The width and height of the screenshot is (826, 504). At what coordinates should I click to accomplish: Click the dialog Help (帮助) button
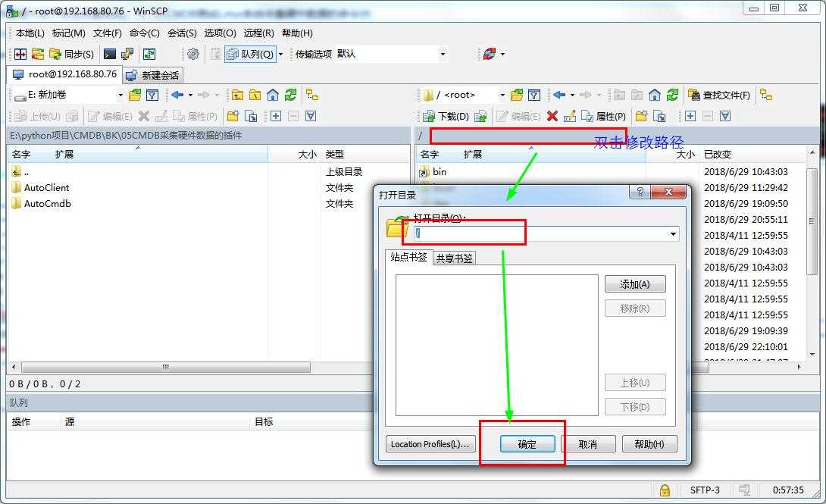649,444
